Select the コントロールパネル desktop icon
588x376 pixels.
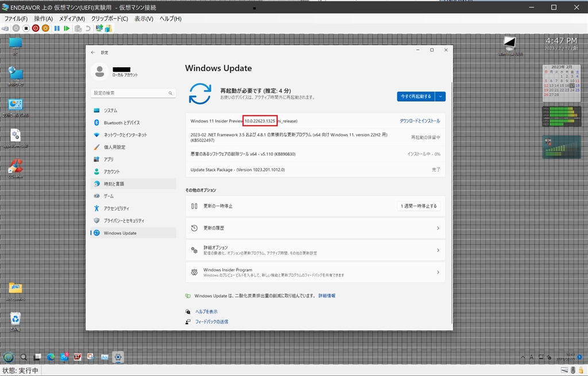[x=16, y=107]
